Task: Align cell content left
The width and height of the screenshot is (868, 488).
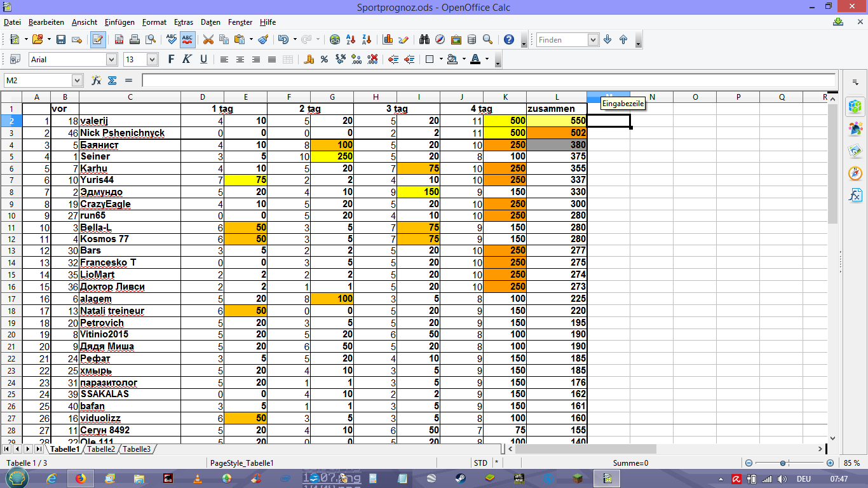Action: tap(224, 59)
